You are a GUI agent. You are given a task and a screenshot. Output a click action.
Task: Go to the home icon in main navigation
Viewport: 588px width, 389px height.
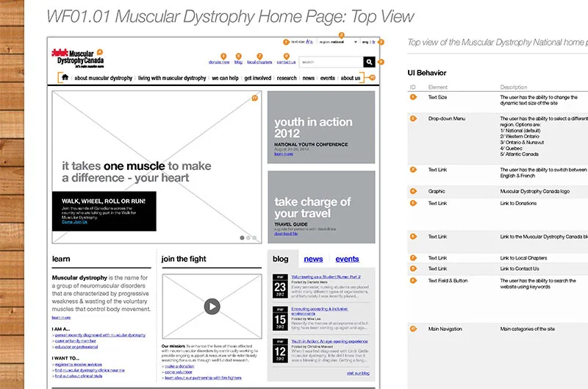pyautogui.click(x=65, y=77)
